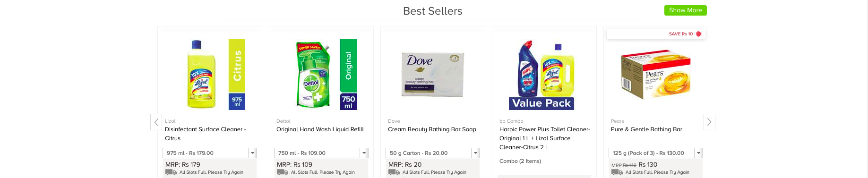Click the delivery truck icon under Lizol
Screen dimensions: 868x178
171,172
